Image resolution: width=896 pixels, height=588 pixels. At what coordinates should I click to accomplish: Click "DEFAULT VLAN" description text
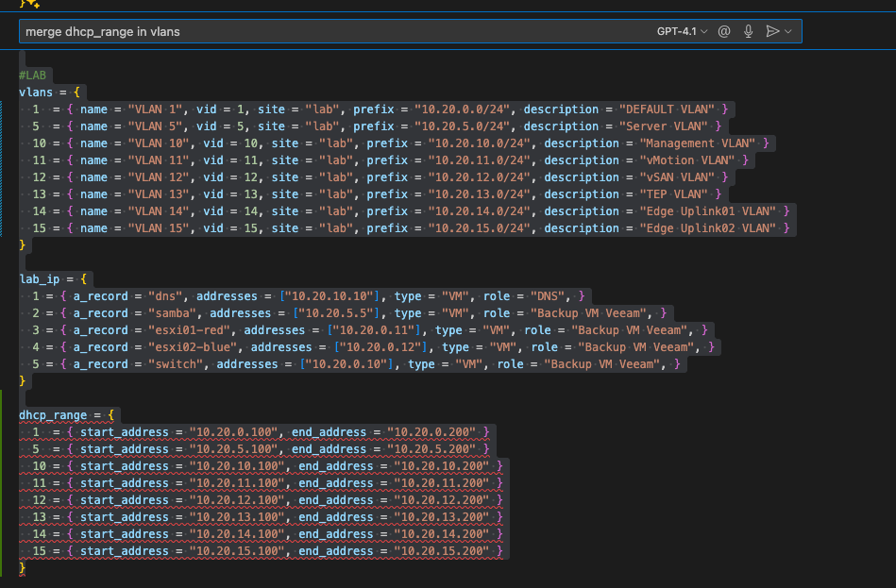coord(667,109)
